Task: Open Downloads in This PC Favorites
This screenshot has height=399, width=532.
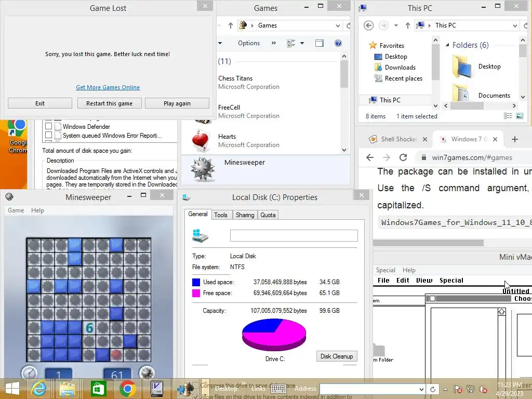Action: 400,67
